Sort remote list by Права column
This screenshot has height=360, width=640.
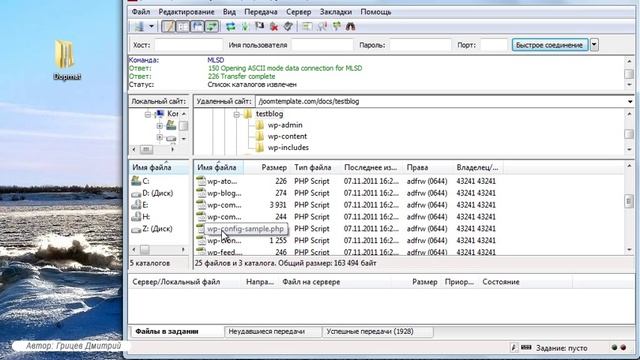(x=417, y=167)
